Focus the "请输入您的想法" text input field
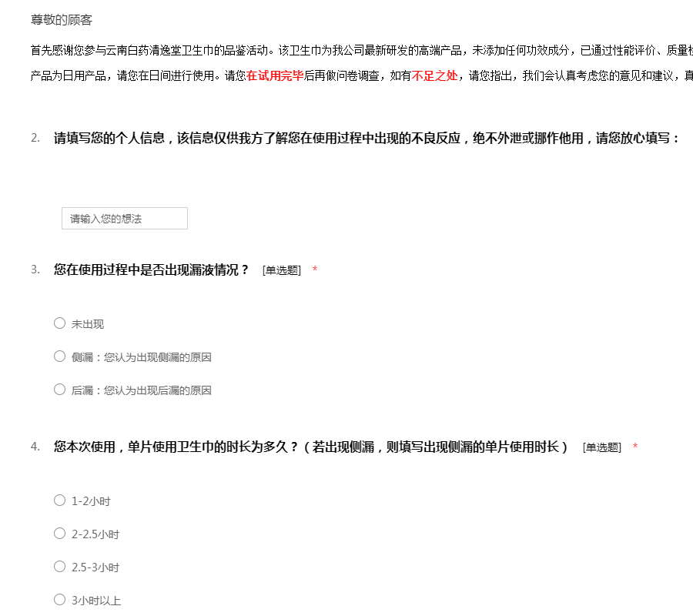Image resolution: width=693 pixels, height=616 pixels. pyautogui.click(x=124, y=219)
